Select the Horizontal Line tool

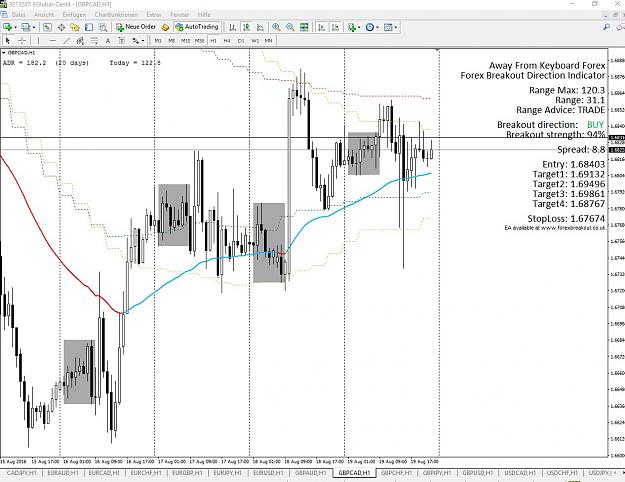(53, 41)
